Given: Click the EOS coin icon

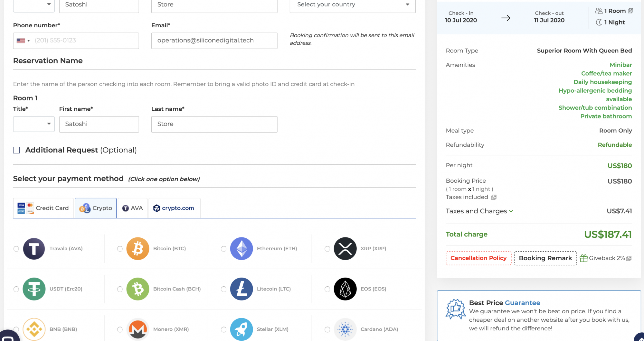Looking at the screenshot, I should [345, 289].
